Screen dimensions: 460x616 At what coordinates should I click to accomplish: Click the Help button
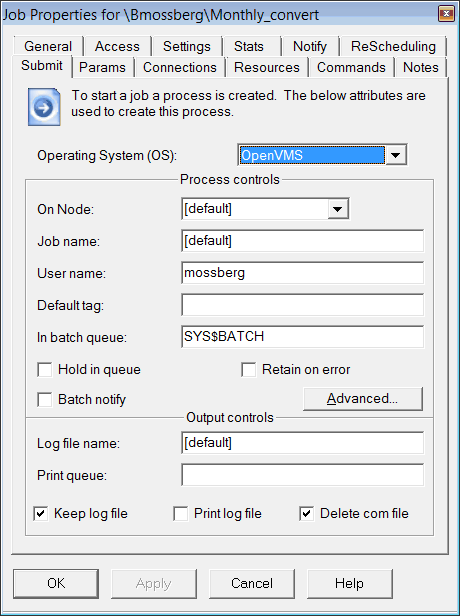349,583
